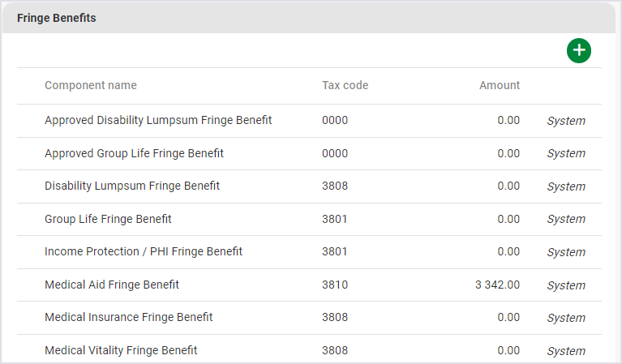Image resolution: width=622 pixels, height=364 pixels.
Task: Click tax code 0000 for Approved Group Life
Action: pyautogui.click(x=335, y=153)
